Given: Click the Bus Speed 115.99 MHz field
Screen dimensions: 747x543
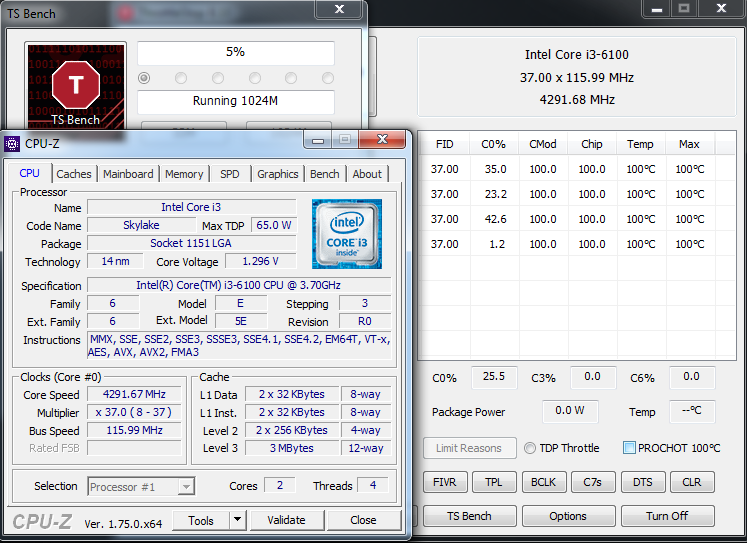Looking at the screenshot, I should (x=134, y=431).
